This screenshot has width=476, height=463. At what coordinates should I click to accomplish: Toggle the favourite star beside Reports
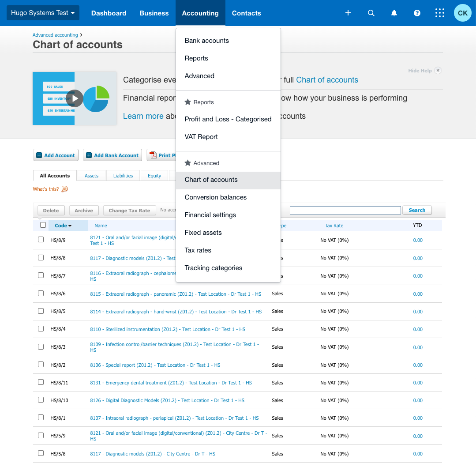click(x=187, y=102)
